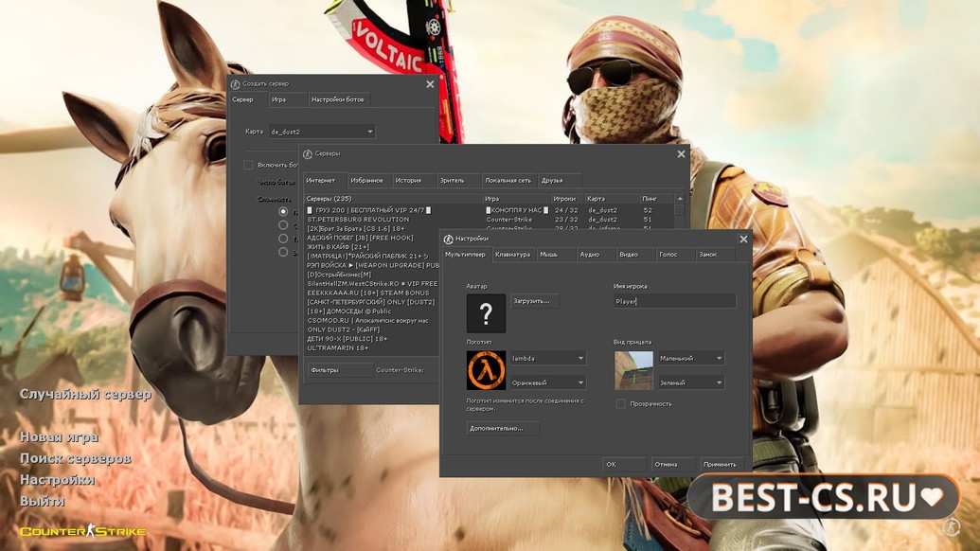980x551 pixels.
Task: Confirm settings with the OK button
Action: click(624, 464)
